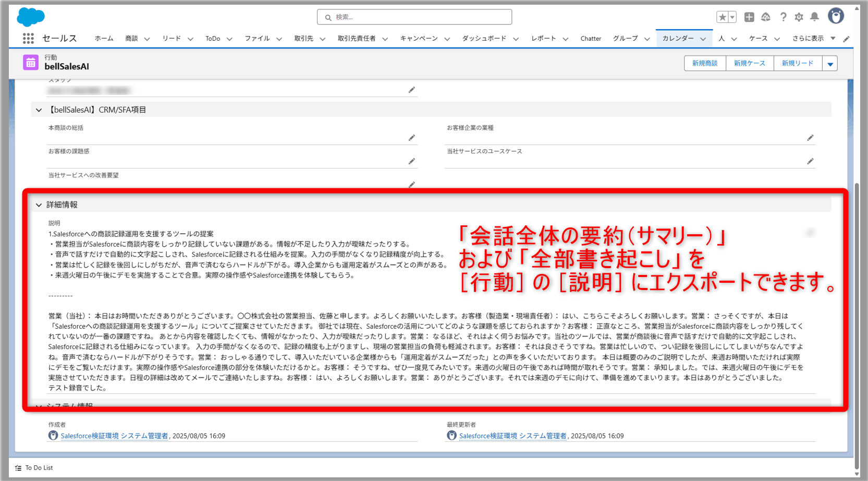This screenshot has width=868, height=481.
Task: Click the navigation edit pencil icon
Action: click(x=847, y=39)
